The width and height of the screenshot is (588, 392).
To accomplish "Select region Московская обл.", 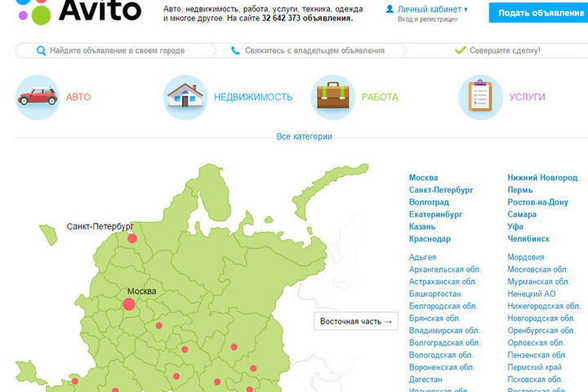I will tap(537, 269).
